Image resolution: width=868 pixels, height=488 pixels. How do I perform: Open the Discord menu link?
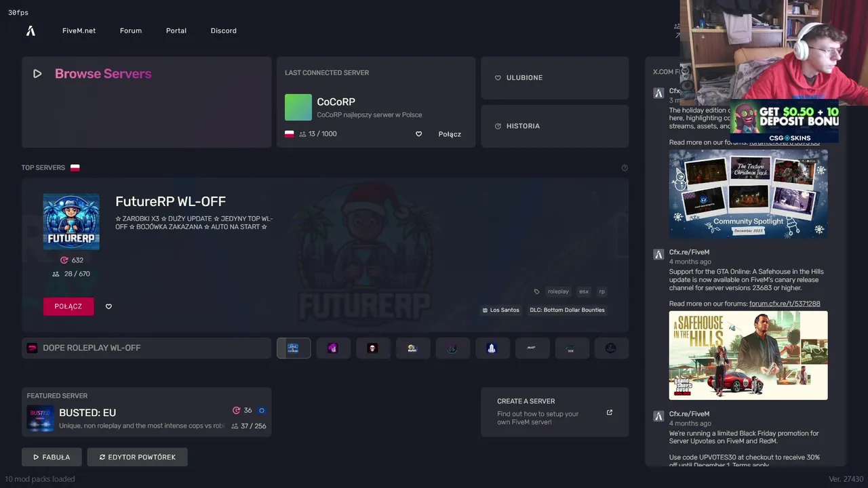tap(224, 30)
